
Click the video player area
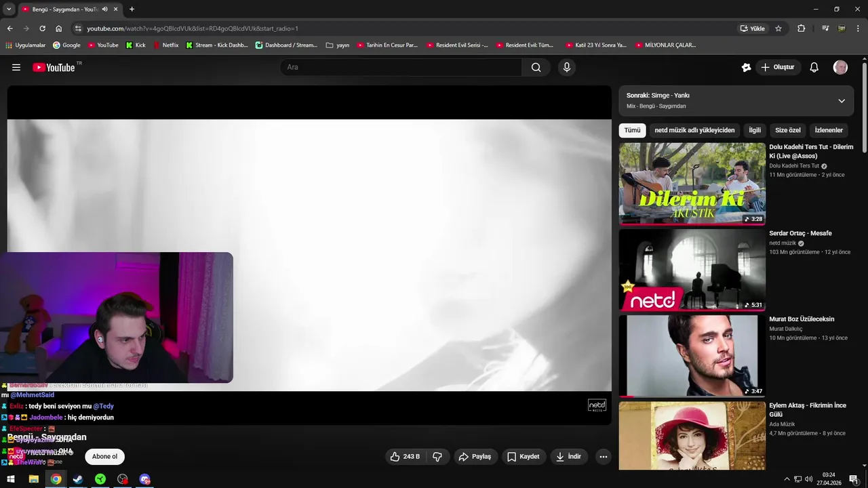(x=309, y=255)
